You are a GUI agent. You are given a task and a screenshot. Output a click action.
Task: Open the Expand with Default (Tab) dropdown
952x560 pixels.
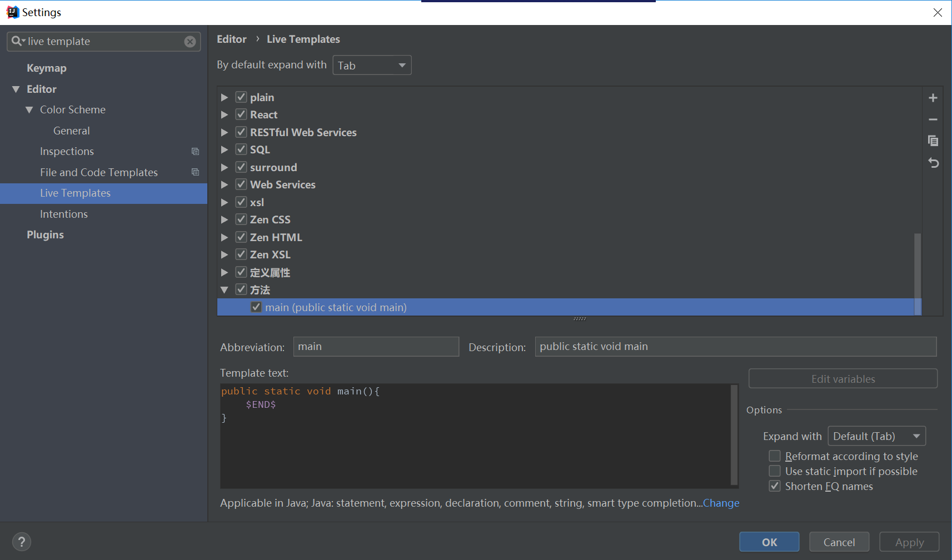click(876, 436)
